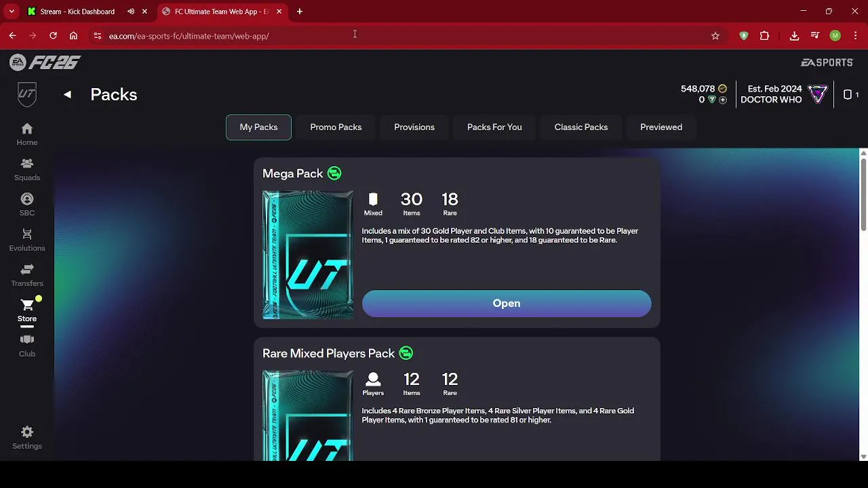Open the DOCTOR WHO club badge
Screen dimensions: 868x488
point(818,94)
